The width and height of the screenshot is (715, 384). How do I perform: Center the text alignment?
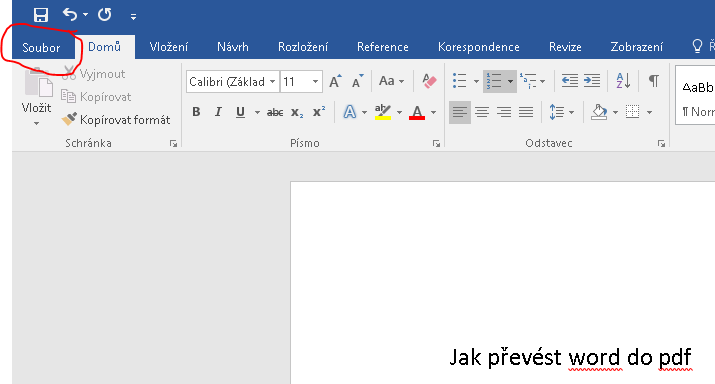coord(482,112)
